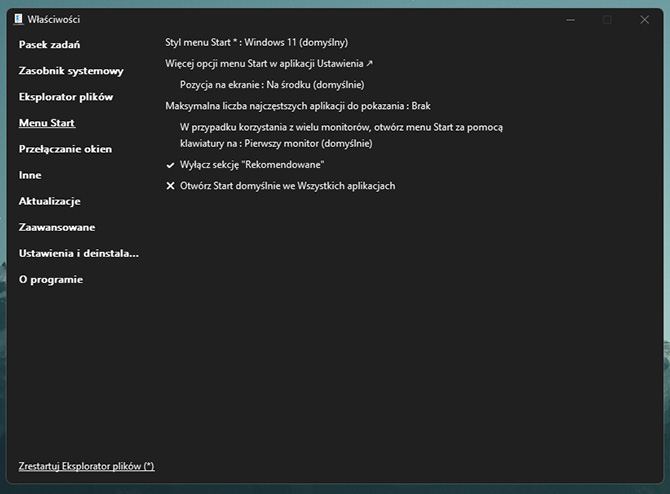Open Więcej opcji menu Start link
The height and width of the screenshot is (494, 670).
(x=269, y=64)
